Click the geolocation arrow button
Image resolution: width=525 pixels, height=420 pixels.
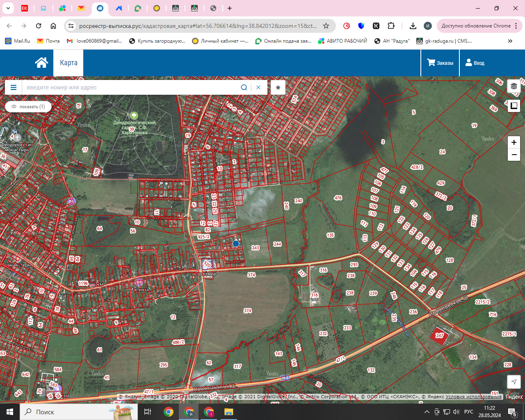pyautogui.click(x=514, y=382)
